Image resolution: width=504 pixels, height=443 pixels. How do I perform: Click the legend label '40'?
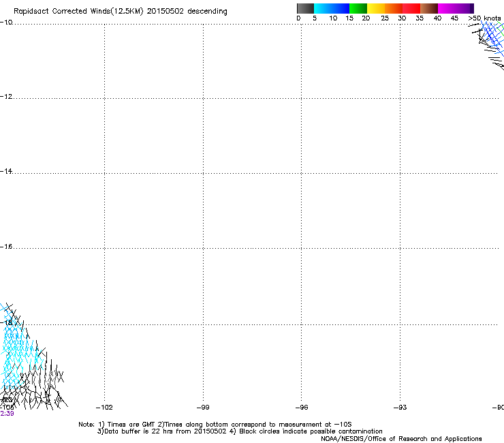tap(437, 18)
